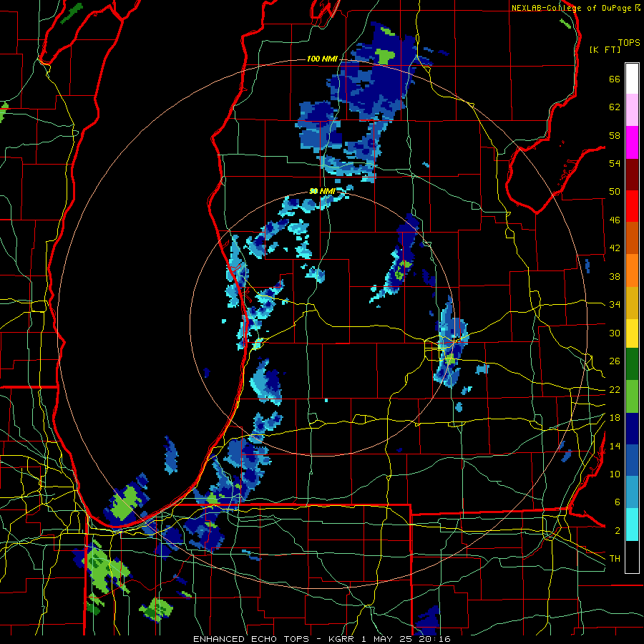Click the dark green legend swatch

click(x=632, y=364)
